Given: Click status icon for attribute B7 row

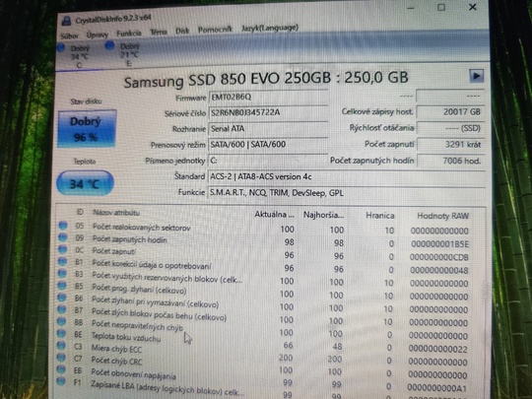Looking at the screenshot, I should [x=62, y=308].
